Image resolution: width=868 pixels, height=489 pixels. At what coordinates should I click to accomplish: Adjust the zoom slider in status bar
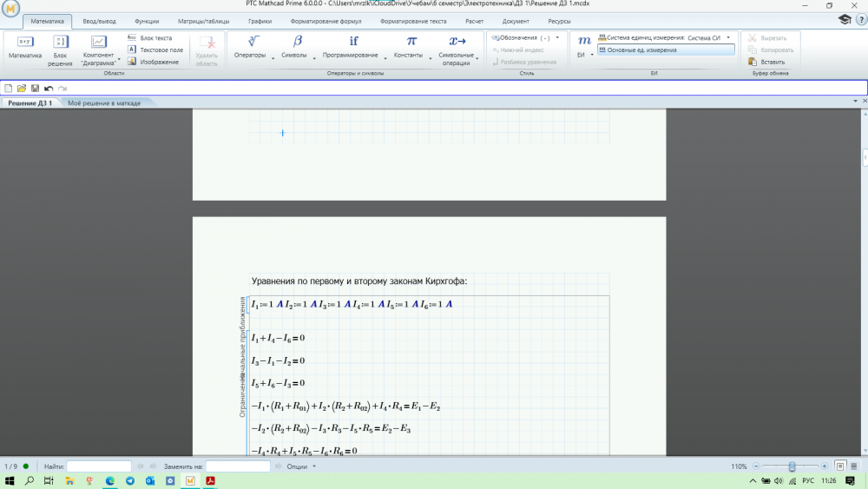pos(792,466)
